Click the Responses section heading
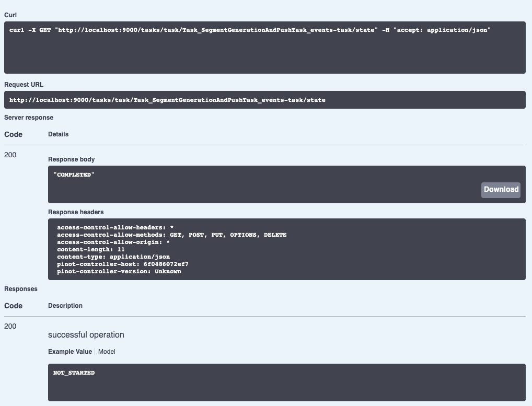This screenshot has width=532, height=406. (20, 288)
